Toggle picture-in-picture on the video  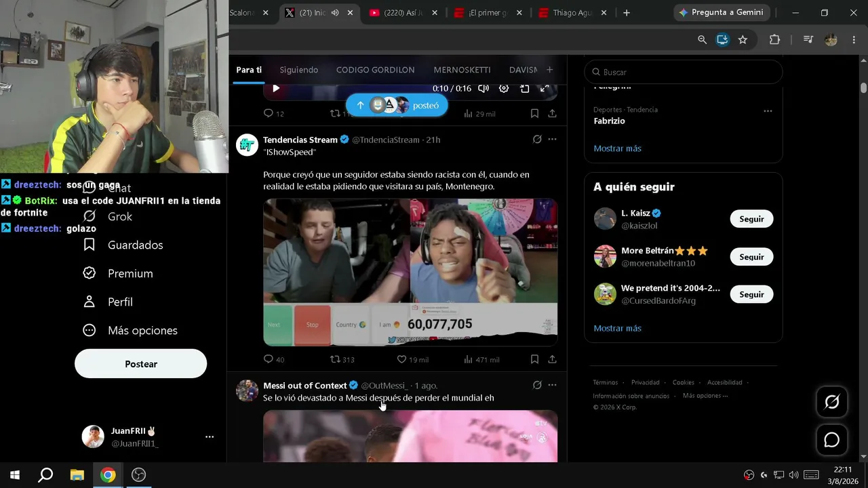click(x=524, y=88)
